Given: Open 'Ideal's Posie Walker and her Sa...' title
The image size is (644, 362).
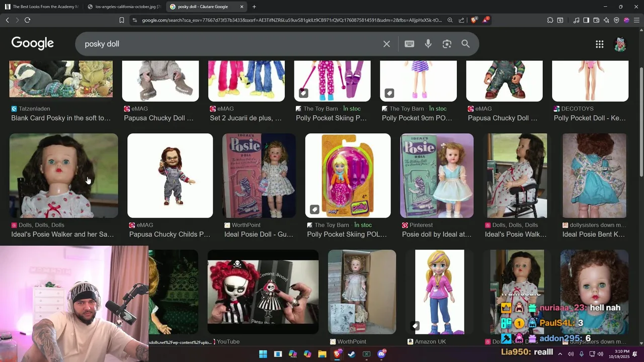Looking at the screenshot, I should click(x=62, y=234).
